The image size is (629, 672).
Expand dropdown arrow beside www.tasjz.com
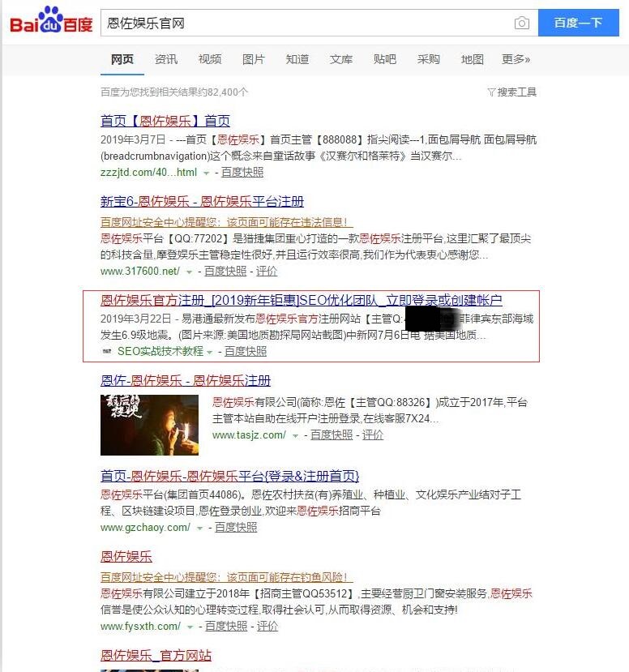[x=295, y=436]
